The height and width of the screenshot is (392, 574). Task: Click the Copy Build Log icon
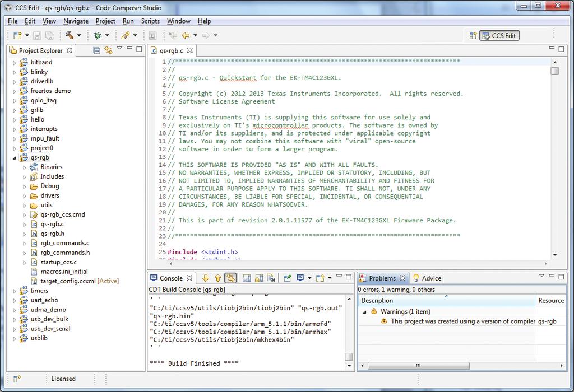pyautogui.click(x=247, y=278)
